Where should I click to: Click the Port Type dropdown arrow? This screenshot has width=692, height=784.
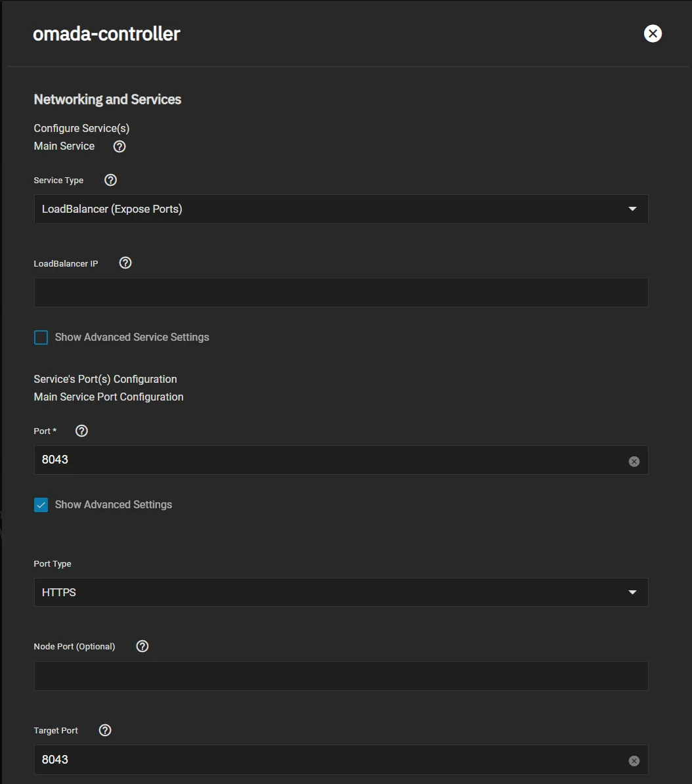point(632,592)
